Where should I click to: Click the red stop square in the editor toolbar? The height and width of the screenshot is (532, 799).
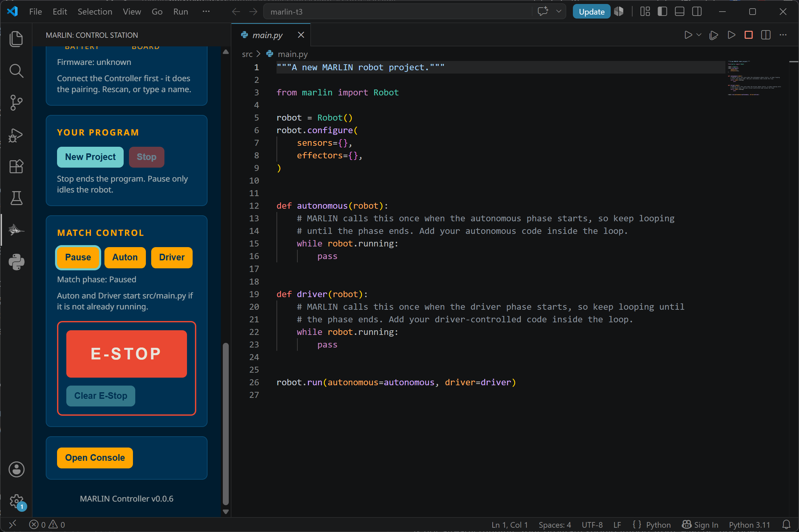tap(748, 35)
